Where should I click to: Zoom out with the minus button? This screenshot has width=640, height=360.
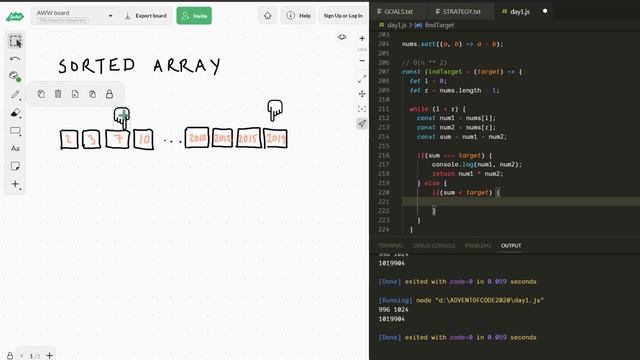click(362, 61)
